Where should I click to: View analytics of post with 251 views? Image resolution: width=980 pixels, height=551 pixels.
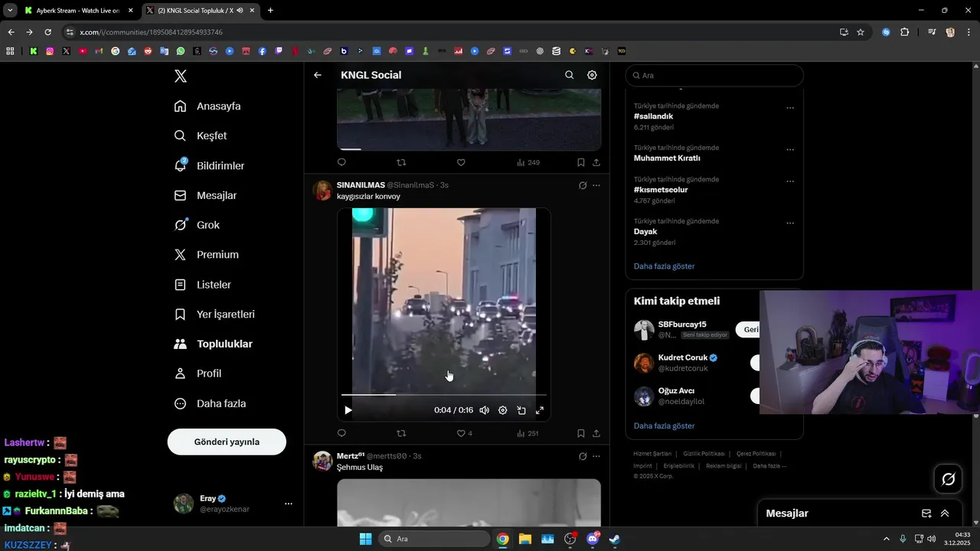pos(528,433)
